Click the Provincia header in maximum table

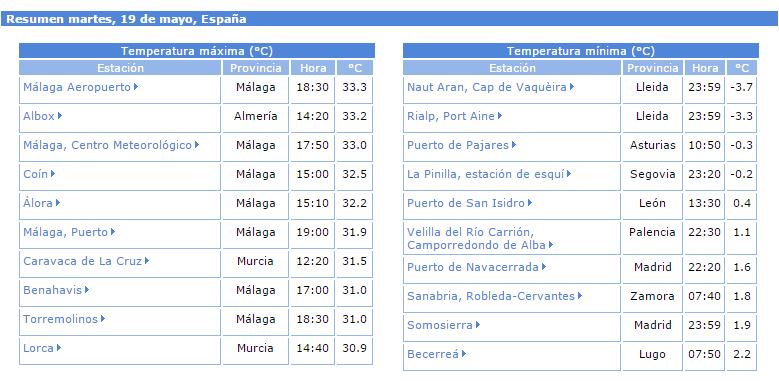[x=255, y=68]
